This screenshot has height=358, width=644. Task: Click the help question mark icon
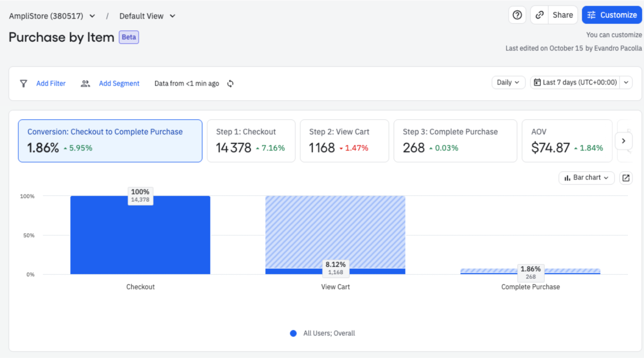point(517,15)
